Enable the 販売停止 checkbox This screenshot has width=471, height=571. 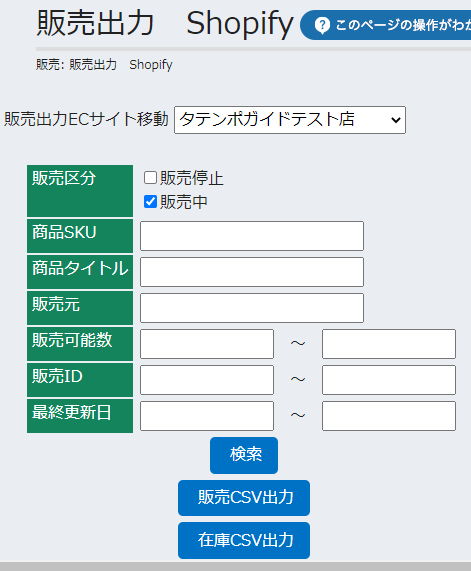click(150, 178)
